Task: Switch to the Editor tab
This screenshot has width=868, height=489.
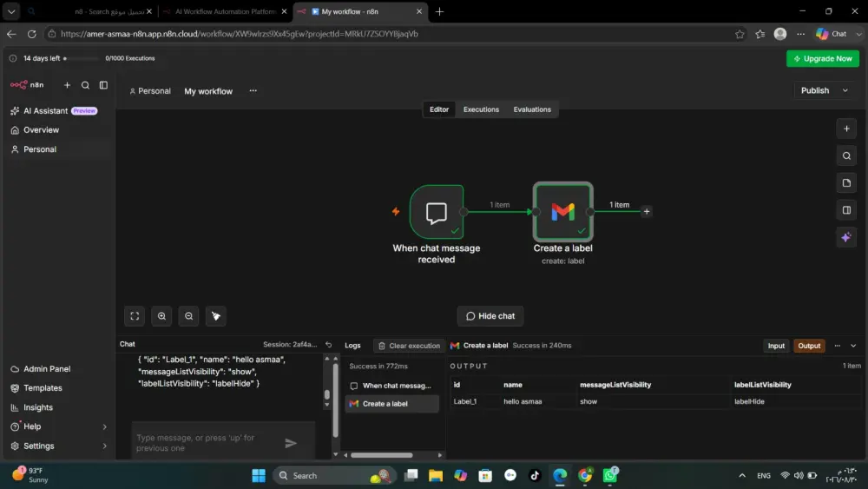Action: tap(439, 109)
